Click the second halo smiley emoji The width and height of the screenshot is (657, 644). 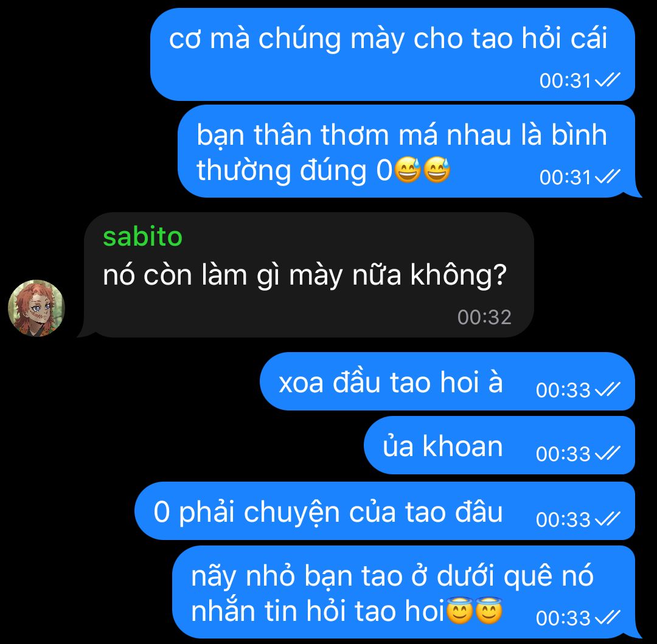click(x=488, y=611)
